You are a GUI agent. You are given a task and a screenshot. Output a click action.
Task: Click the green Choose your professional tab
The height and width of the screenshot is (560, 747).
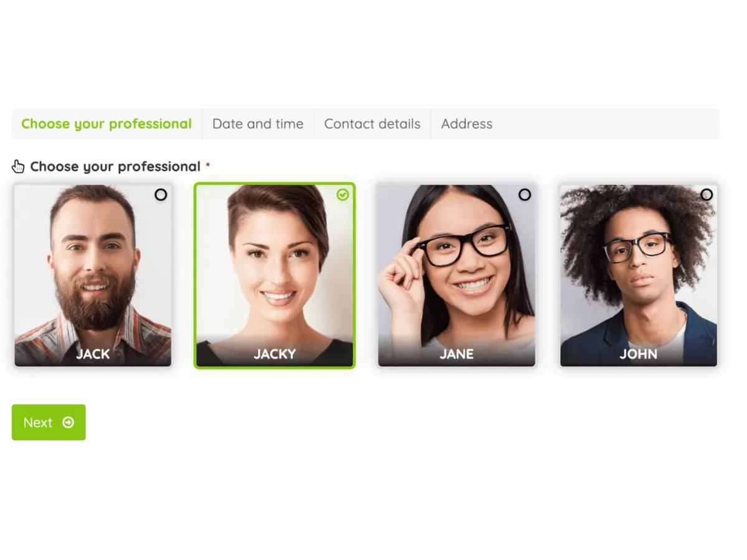106,124
